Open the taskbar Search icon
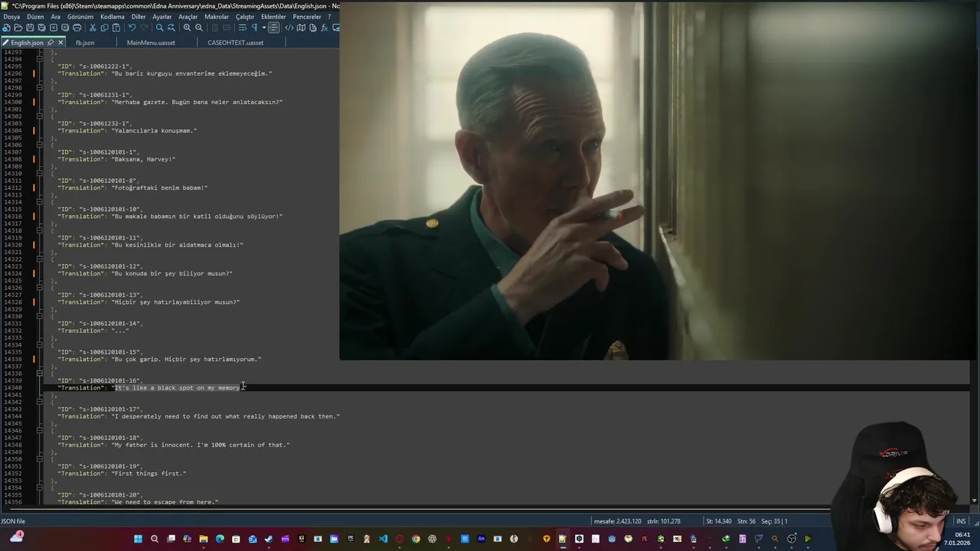The image size is (980, 551). (155, 539)
